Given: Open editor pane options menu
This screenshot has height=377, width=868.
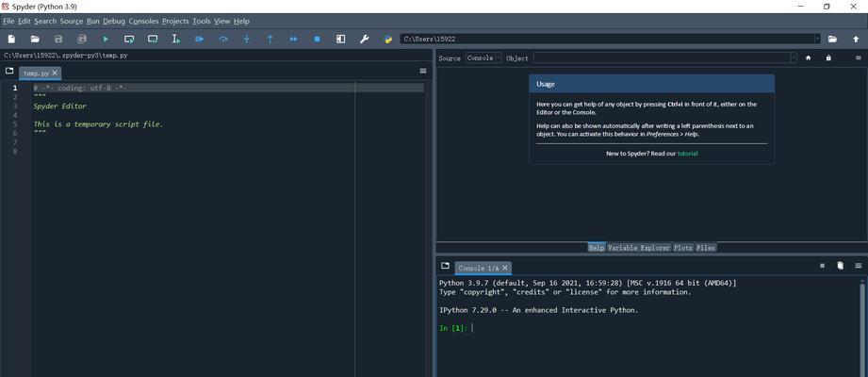Looking at the screenshot, I should (x=423, y=71).
